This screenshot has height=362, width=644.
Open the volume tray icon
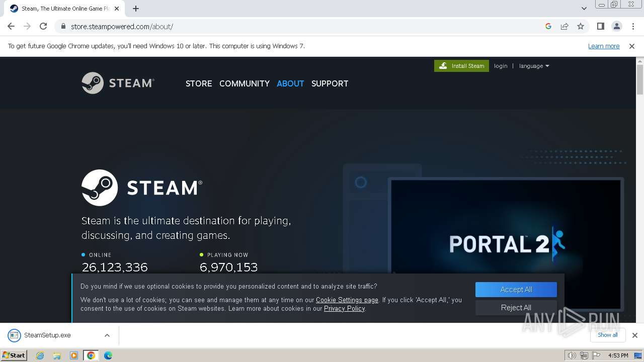pyautogui.click(x=572, y=355)
